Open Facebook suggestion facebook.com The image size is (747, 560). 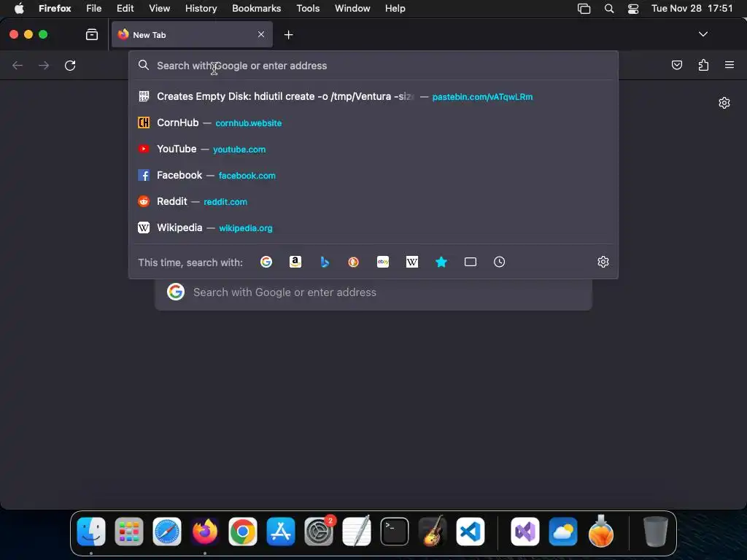click(373, 175)
